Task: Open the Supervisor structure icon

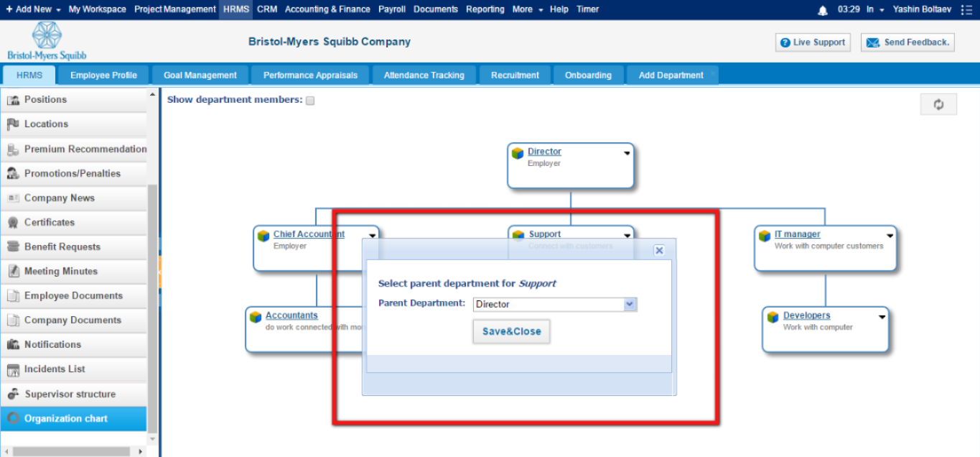Action: (13, 394)
